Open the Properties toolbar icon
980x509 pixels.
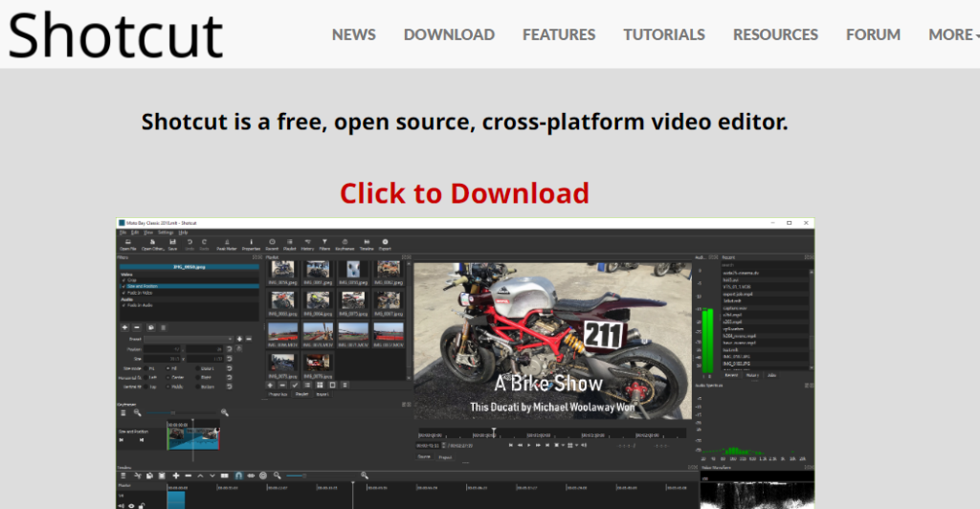click(252, 244)
